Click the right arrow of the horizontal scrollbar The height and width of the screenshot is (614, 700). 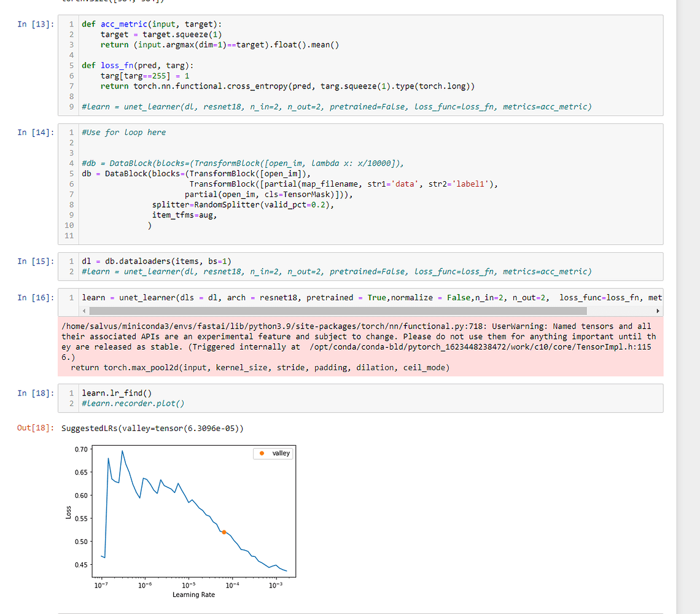click(657, 311)
